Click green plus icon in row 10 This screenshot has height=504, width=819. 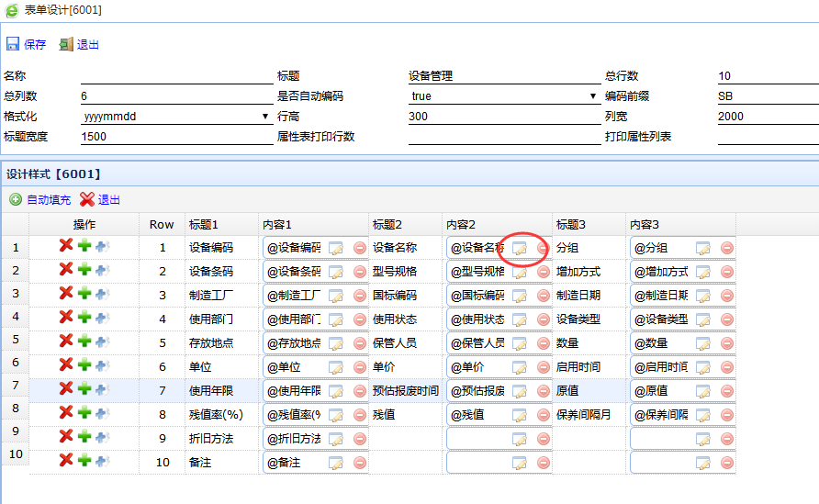(x=84, y=461)
